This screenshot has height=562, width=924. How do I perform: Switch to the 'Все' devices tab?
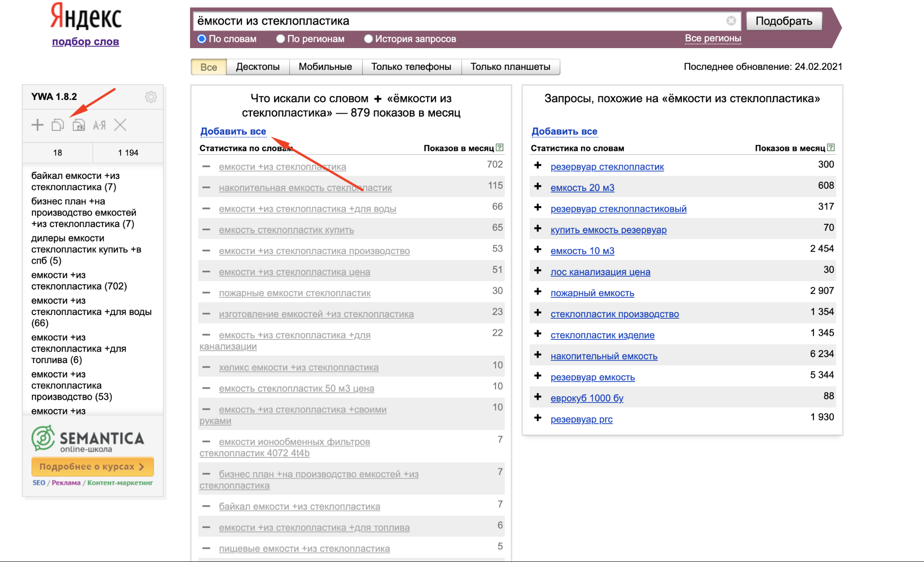click(x=208, y=67)
